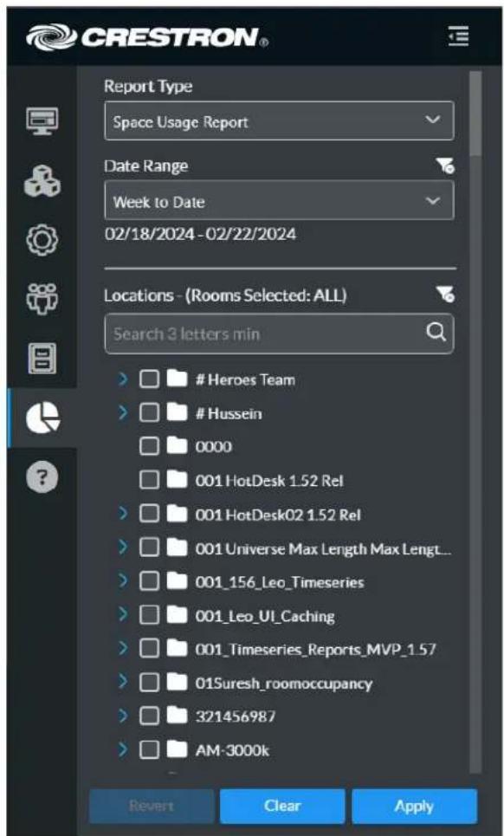
Task: Check the 001_Leo_UI_Caching checkbox
Action: click(149, 616)
